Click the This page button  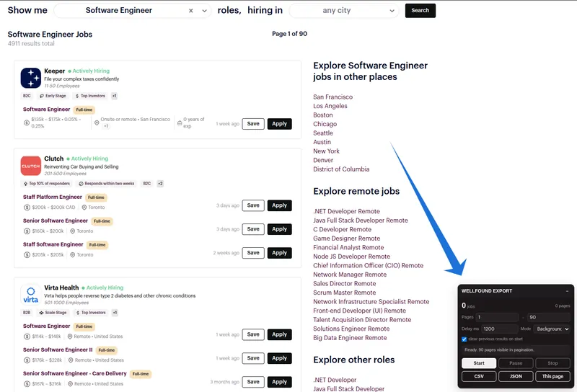click(552, 376)
